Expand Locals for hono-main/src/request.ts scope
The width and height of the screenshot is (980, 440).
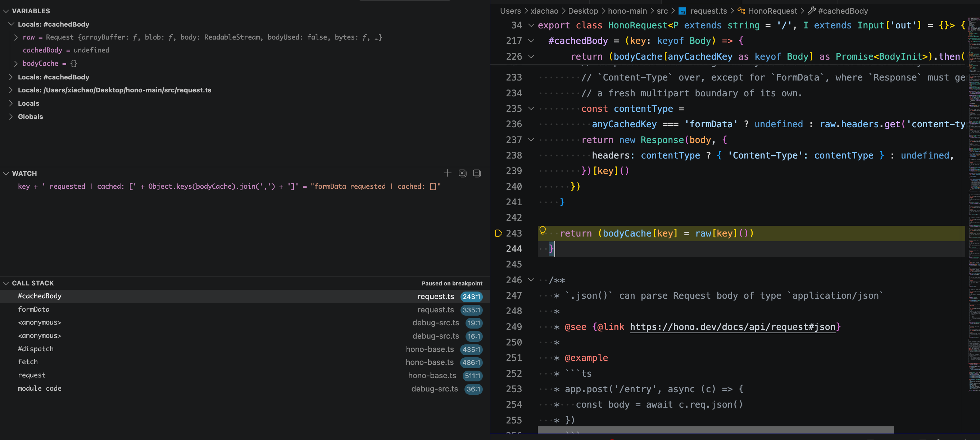11,90
